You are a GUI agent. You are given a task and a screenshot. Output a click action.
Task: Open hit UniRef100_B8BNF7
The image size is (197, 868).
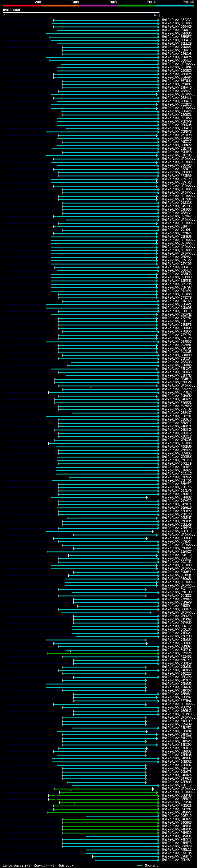pos(177,37)
